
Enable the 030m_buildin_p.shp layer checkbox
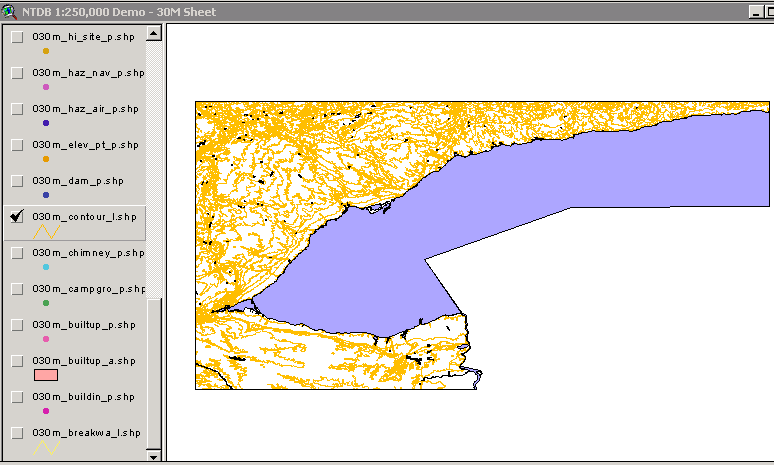[17, 397]
